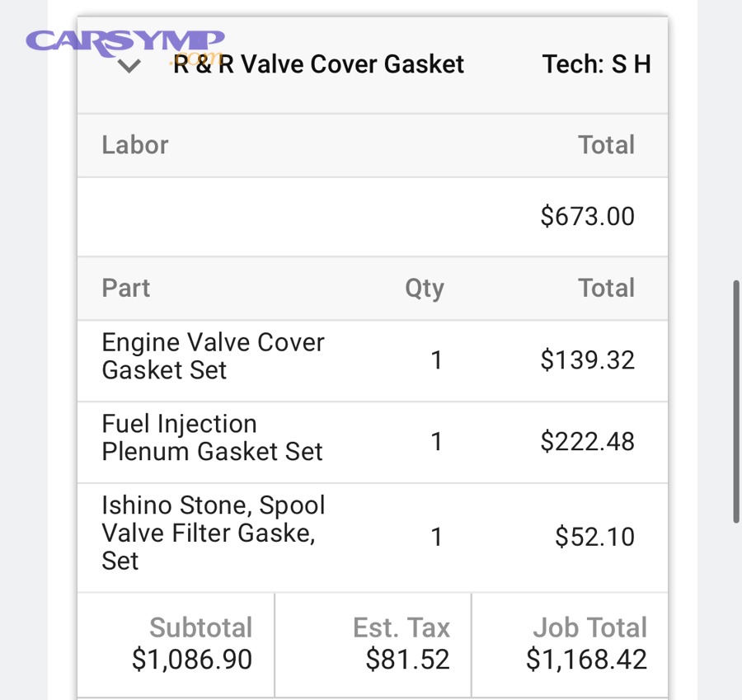Select the Fuel Injection Plenum Gasket Set part
Viewport: 742px width, 700px height.
(210, 438)
